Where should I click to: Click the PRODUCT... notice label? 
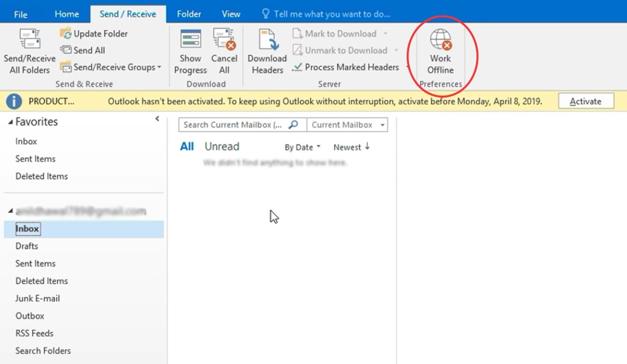52,101
